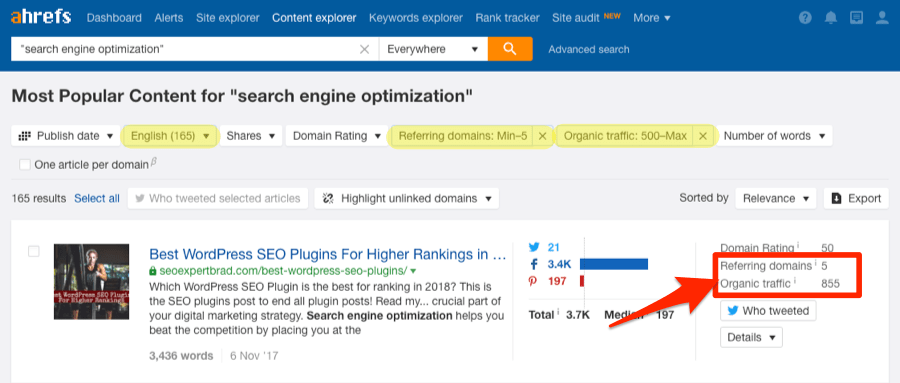Open the news feed icon in header
The height and width of the screenshot is (383, 900).
click(856, 18)
